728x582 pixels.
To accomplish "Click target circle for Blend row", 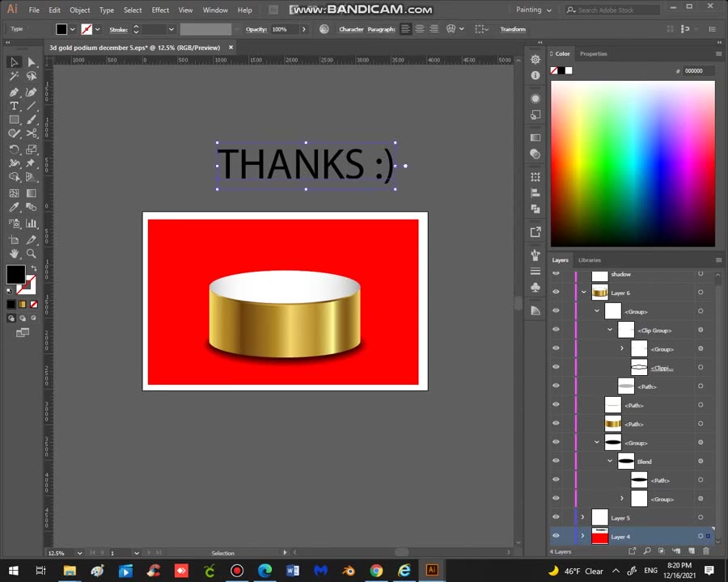I will (x=700, y=462).
